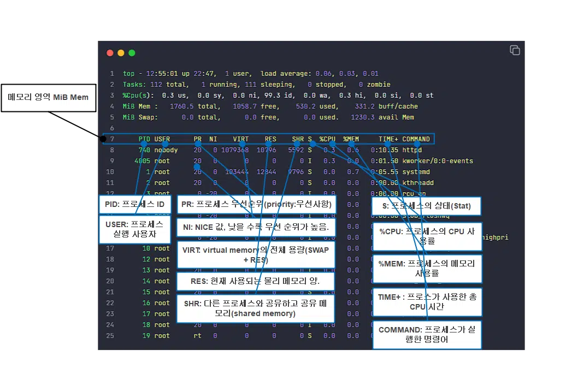Click the "99.3 id" CPU idle value
Image resolution: width=572 pixels, height=392 pixels.
coord(280,96)
